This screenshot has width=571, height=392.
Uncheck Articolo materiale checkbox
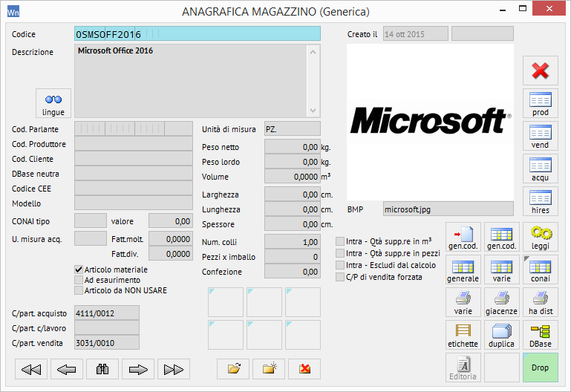tap(79, 269)
